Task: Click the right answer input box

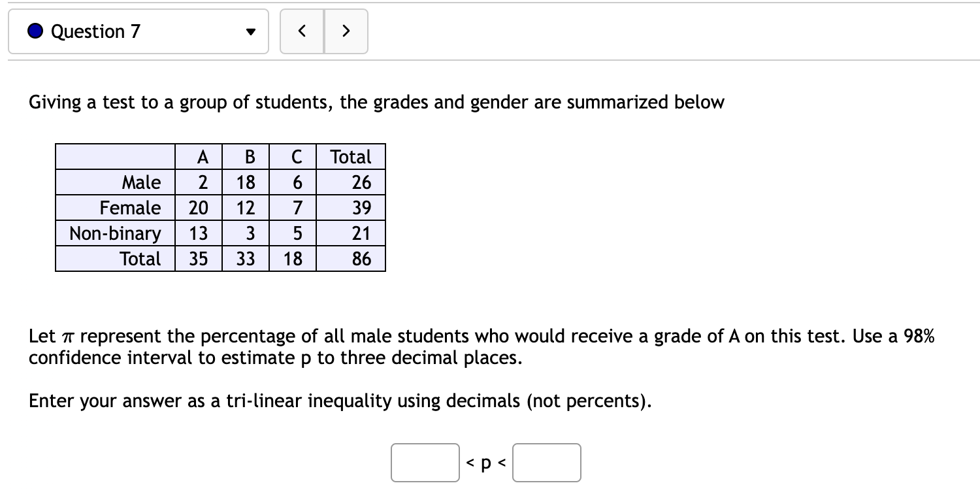Action: [546, 462]
